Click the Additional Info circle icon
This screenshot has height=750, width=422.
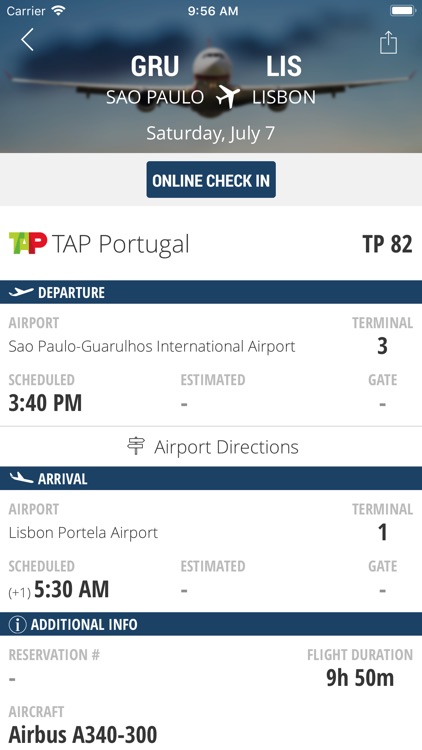[17, 624]
